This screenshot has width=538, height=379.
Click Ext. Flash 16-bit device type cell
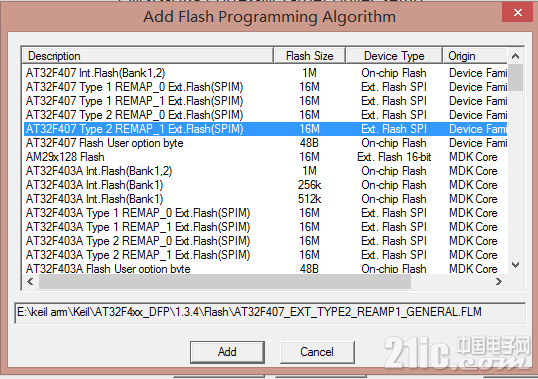(x=394, y=157)
